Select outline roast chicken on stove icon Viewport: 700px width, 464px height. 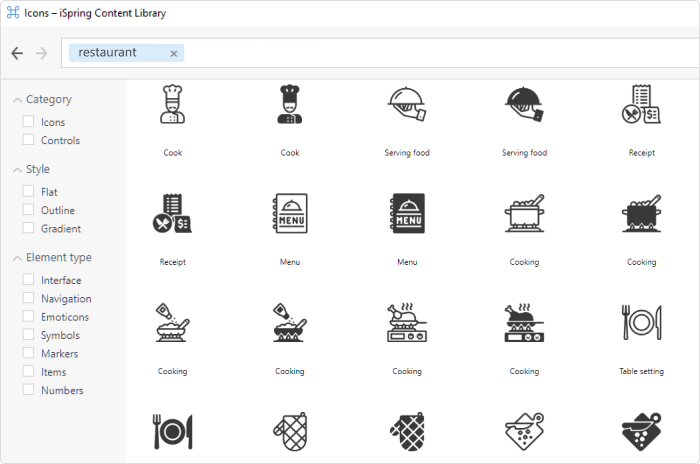[x=407, y=323]
